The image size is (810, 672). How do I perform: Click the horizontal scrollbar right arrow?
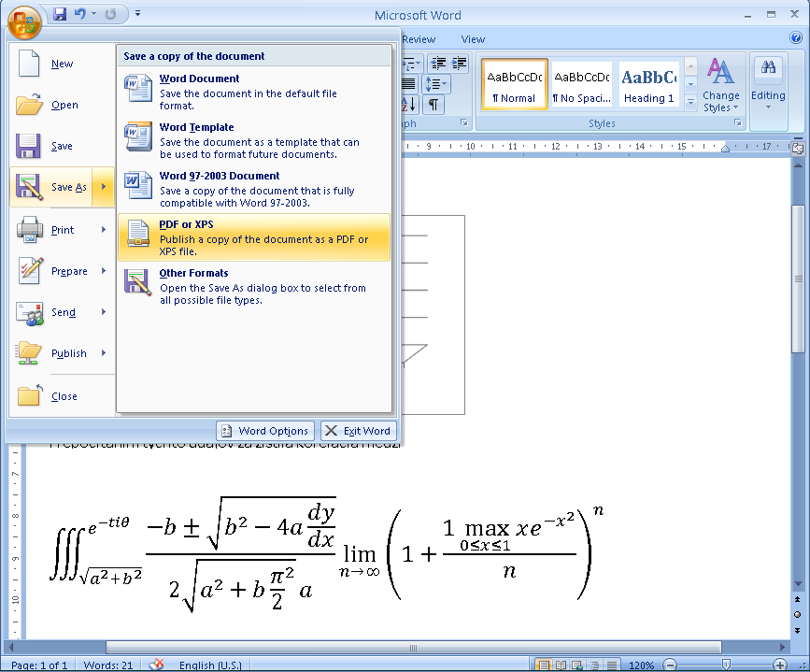coord(782,647)
